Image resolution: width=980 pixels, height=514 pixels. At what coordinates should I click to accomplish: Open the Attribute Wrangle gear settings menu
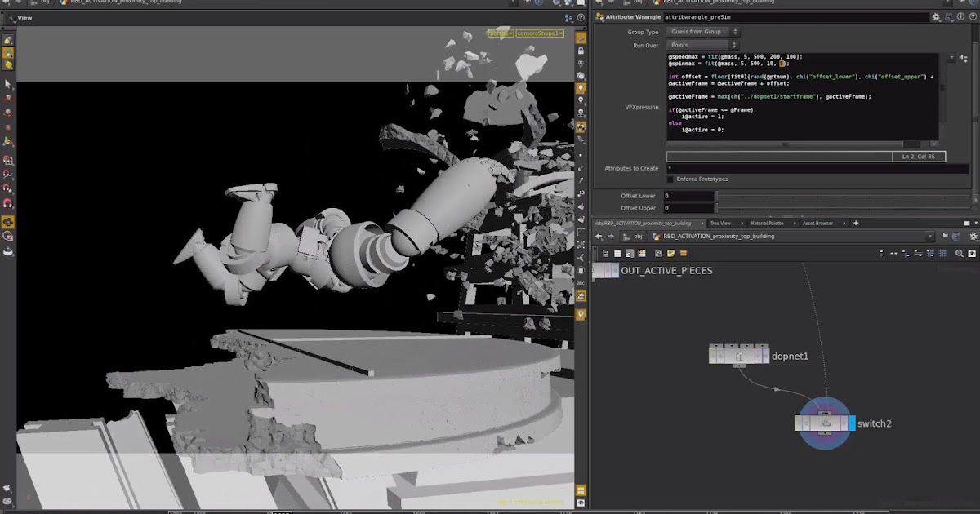[936, 16]
